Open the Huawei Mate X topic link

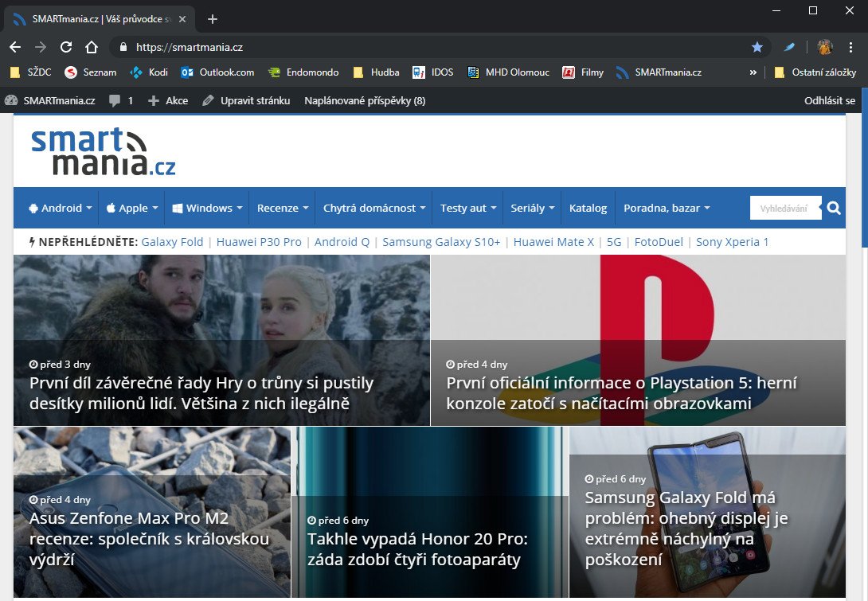(x=553, y=242)
